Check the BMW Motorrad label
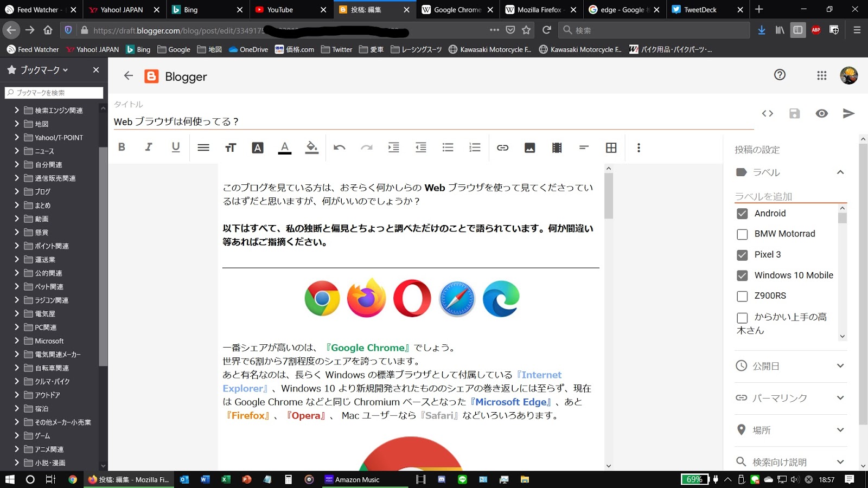The height and width of the screenshot is (488, 868). pyautogui.click(x=742, y=234)
